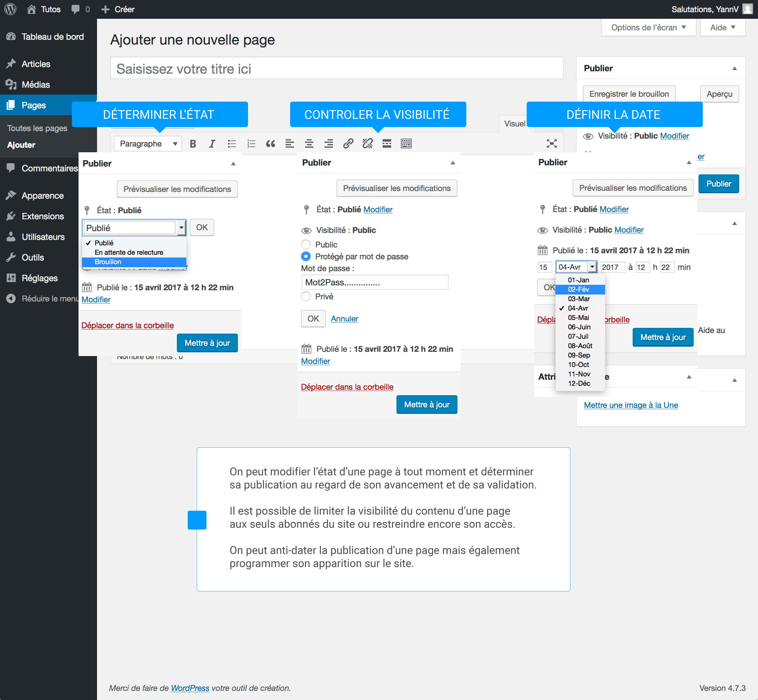
Task: Click the 'Pages' menu item in sidebar
Action: pyautogui.click(x=34, y=105)
